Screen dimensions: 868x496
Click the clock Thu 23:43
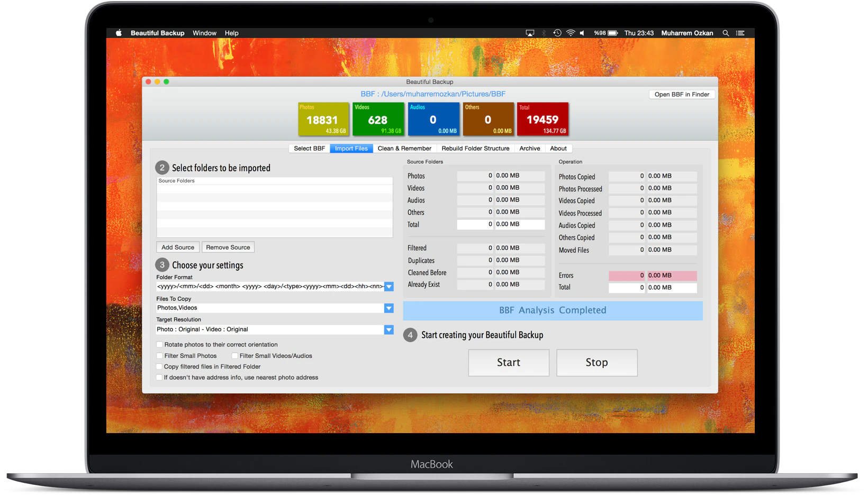[639, 33]
